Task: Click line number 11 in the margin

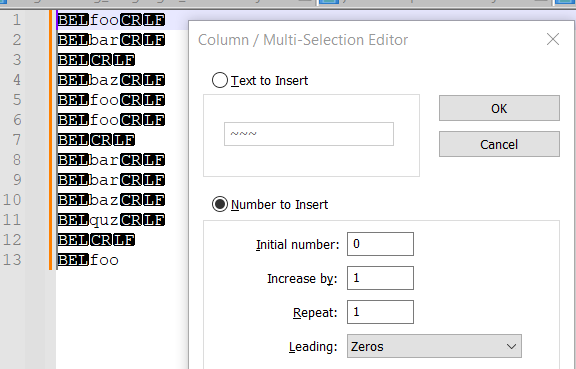Action: (x=12, y=220)
